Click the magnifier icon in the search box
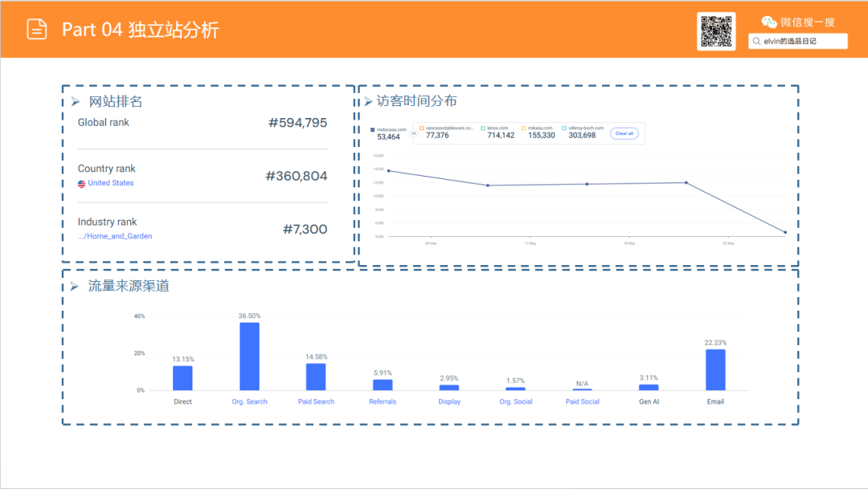868x489 pixels. (x=757, y=41)
